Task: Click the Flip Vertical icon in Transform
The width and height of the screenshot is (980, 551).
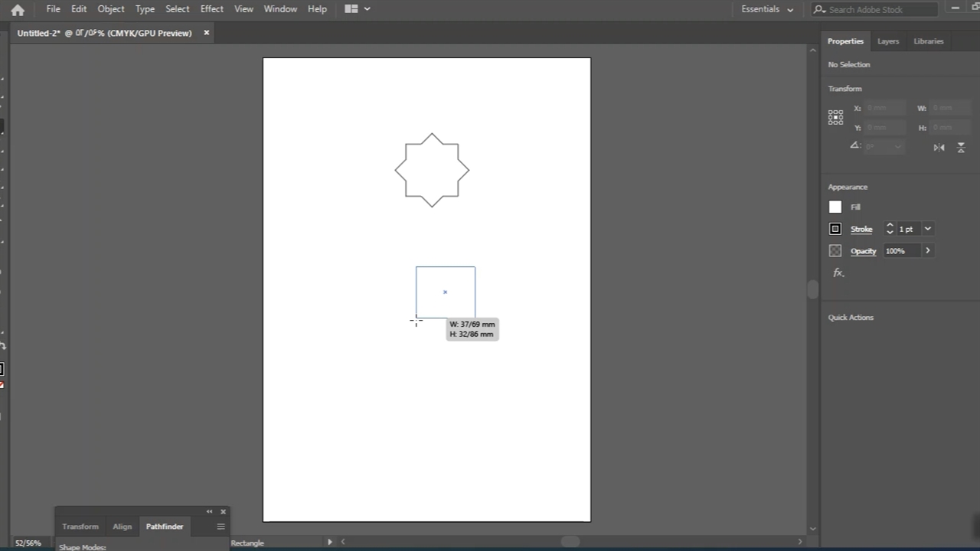Action: tap(961, 147)
